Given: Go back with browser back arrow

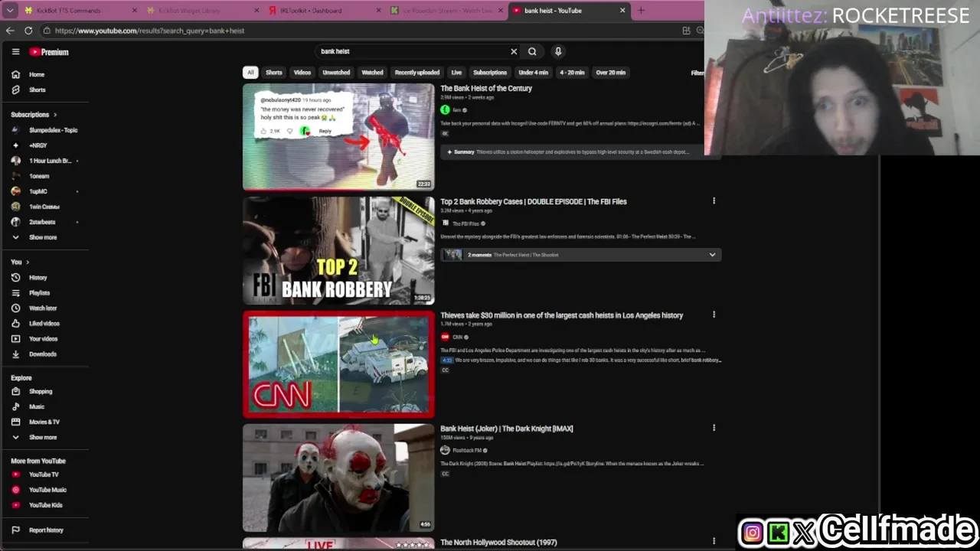Looking at the screenshot, I should coord(10,31).
